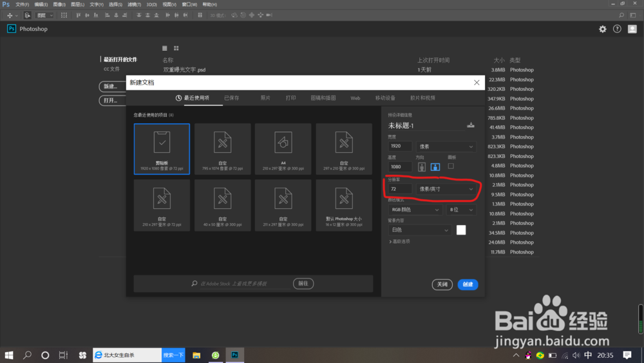The height and width of the screenshot is (363, 644).
Task: Click the align bottom edges icon
Action: pyautogui.click(x=96, y=15)
